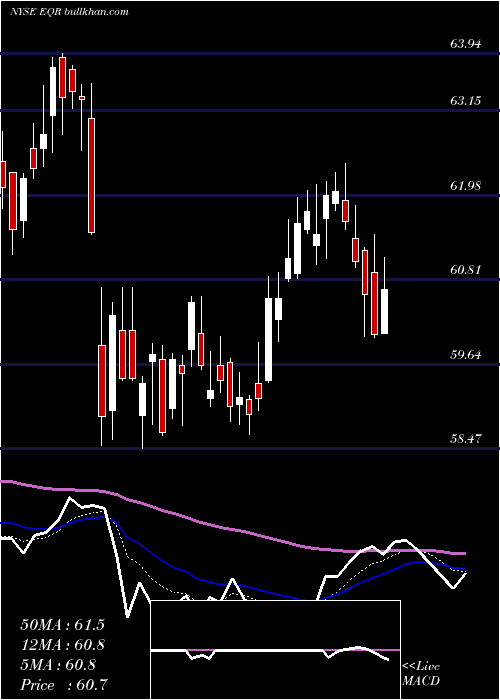This screenshot has width=500, height=700.
Task: Click the NYSE EQR bullkhan.com title text
Action: coord(69,11)
